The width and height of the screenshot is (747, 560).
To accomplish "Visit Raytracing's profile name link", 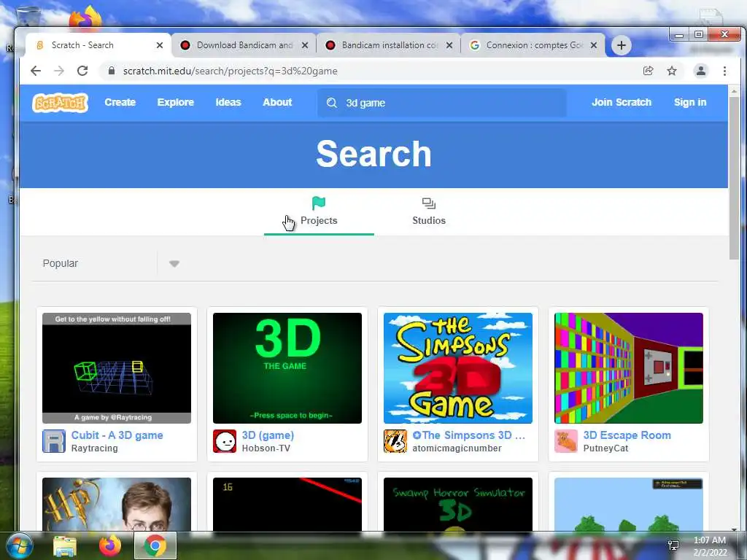I will [94, 448].
